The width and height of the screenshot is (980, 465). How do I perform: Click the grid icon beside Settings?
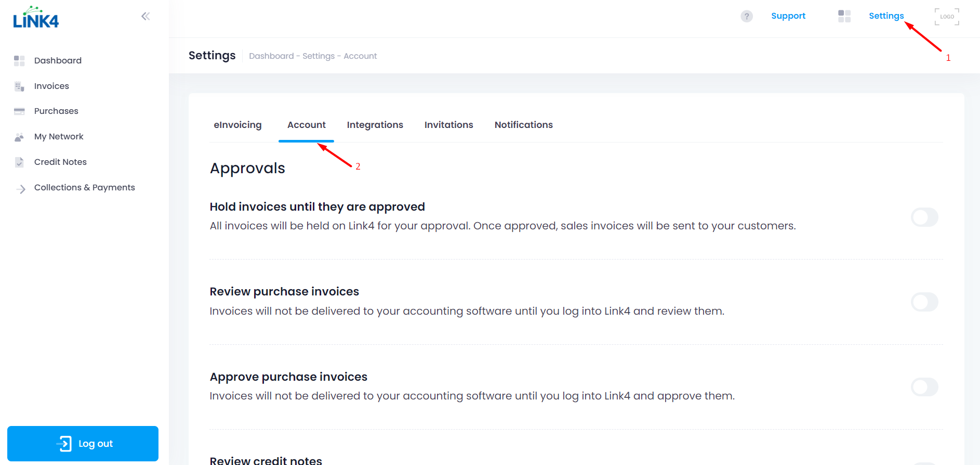[x=844, y=16]
